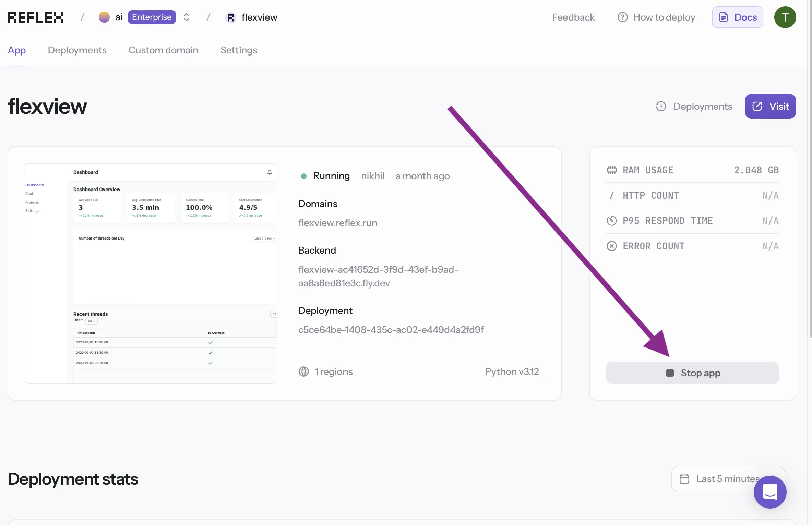The image size is (812, 525).
Task: Click the Reflex logo
Action: click(x=35, y=17)
